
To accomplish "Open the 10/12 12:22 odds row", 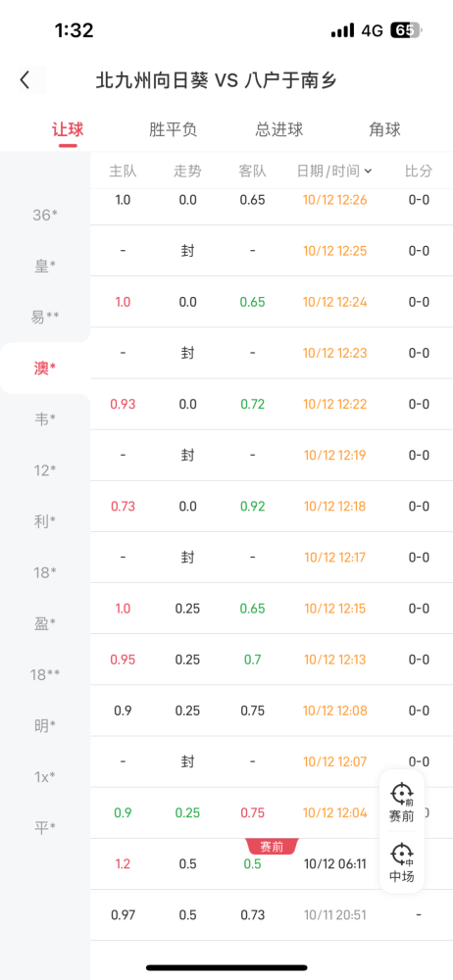I will click(x=272, y=405).
